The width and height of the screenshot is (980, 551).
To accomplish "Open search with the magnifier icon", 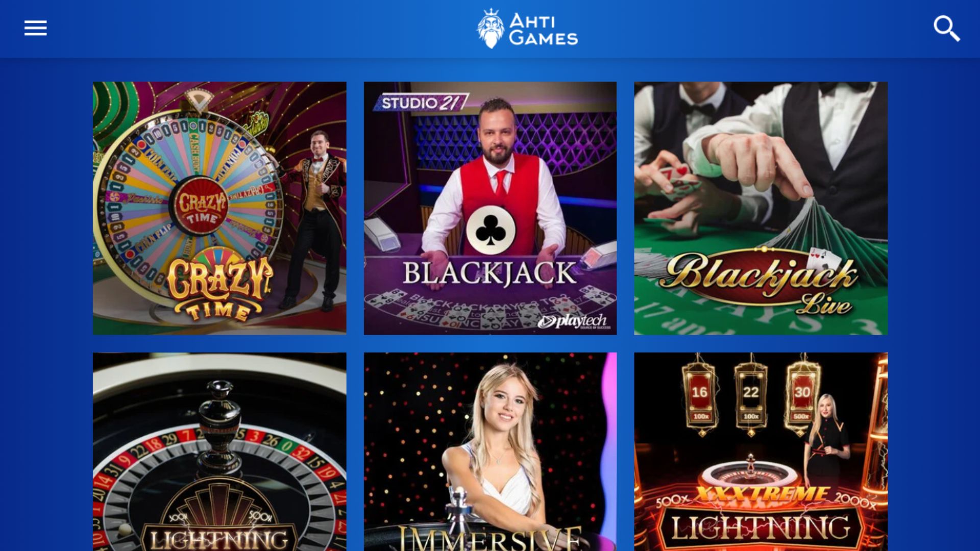I will [946, 28].
